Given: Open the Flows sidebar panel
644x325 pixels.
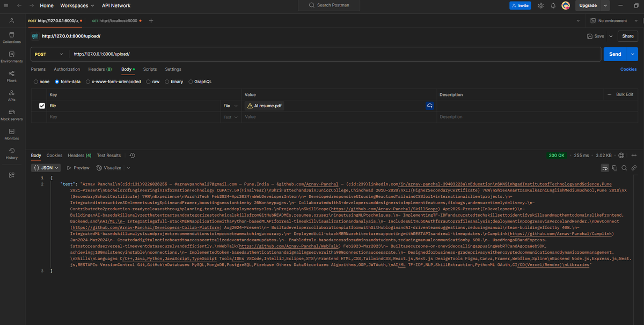Looking at the screenshot, I should coord(11,76).
